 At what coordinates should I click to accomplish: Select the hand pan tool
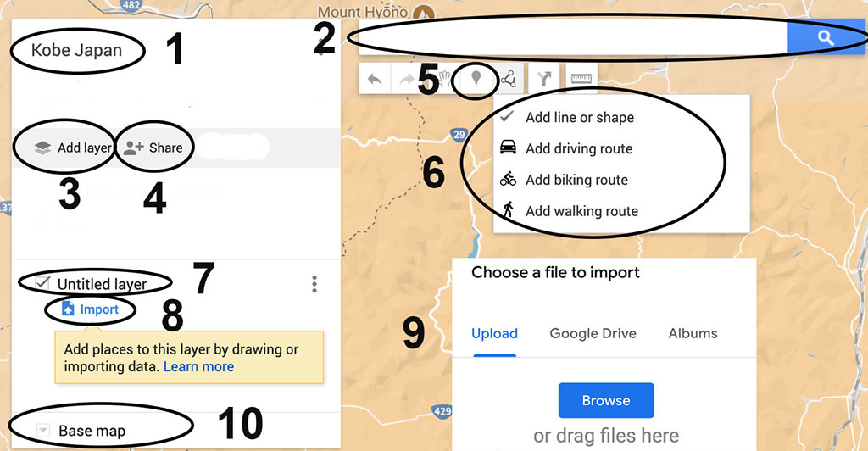click(x=444, y=79)
